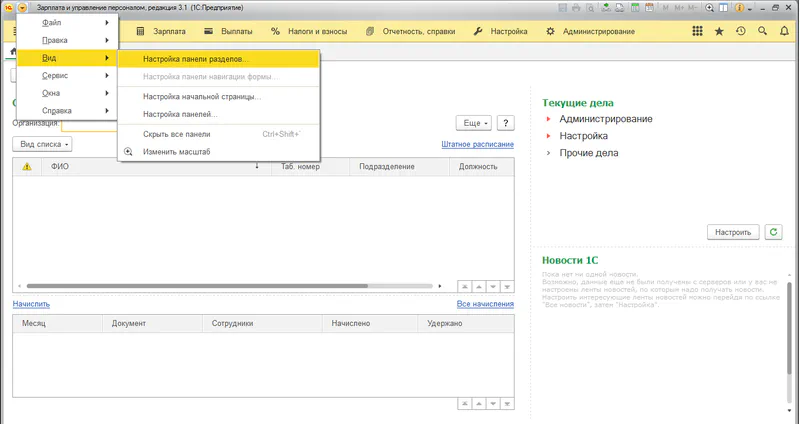800x424 pixels.
Task: Open the Штатное расписание link
Action: [x=477, y=145]
